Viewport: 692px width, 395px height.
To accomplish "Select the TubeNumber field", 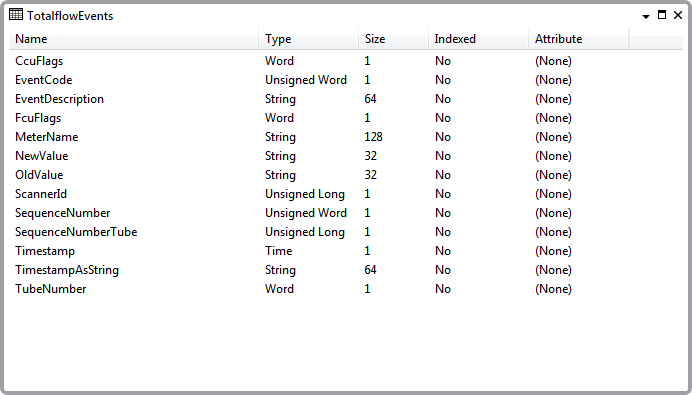I will point(346,289).
